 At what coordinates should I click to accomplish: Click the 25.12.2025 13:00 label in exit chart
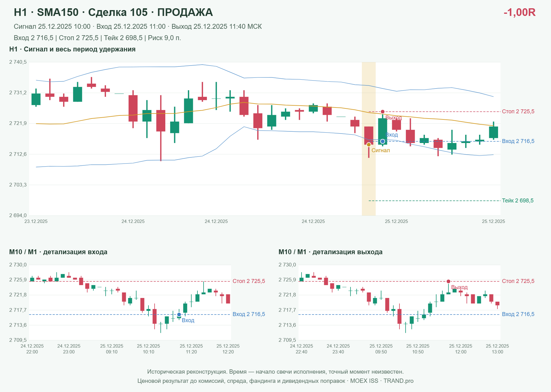point(497,349)
